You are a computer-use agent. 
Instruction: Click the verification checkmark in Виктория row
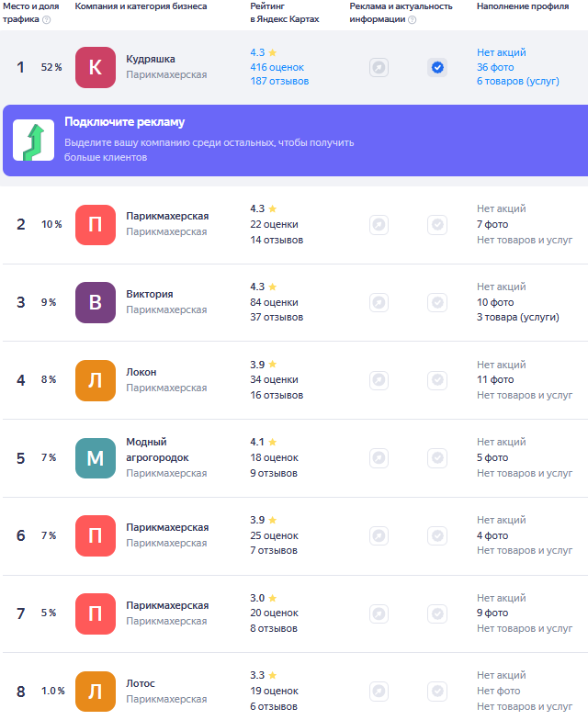click(437, 303)
